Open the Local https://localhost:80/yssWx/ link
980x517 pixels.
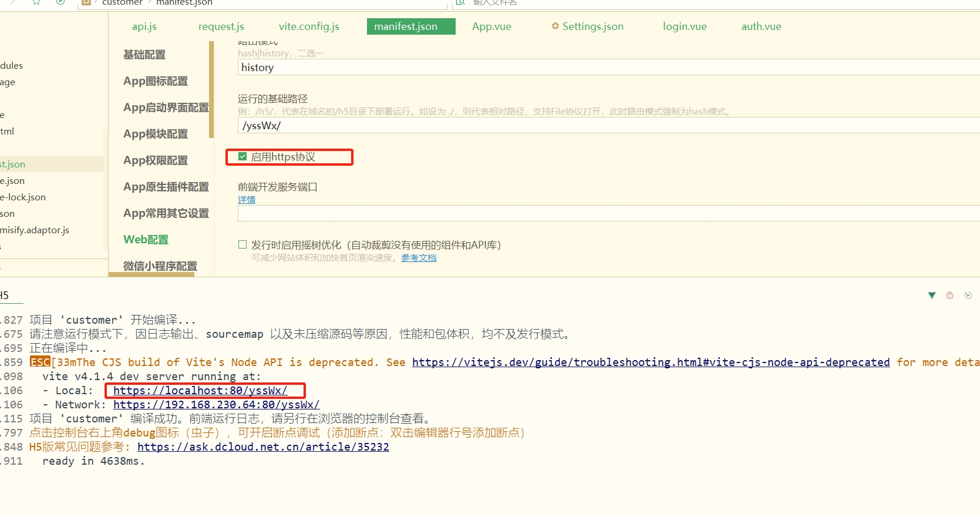coord(200,391)
